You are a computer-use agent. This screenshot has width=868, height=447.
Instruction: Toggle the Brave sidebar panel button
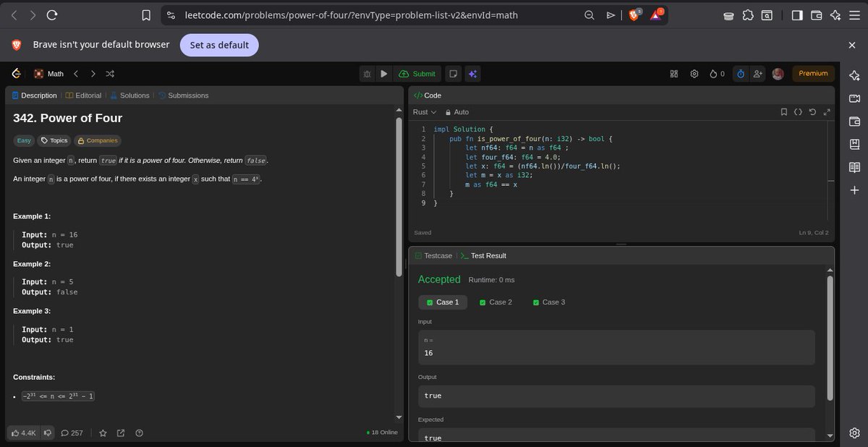[x=797, y=14]
